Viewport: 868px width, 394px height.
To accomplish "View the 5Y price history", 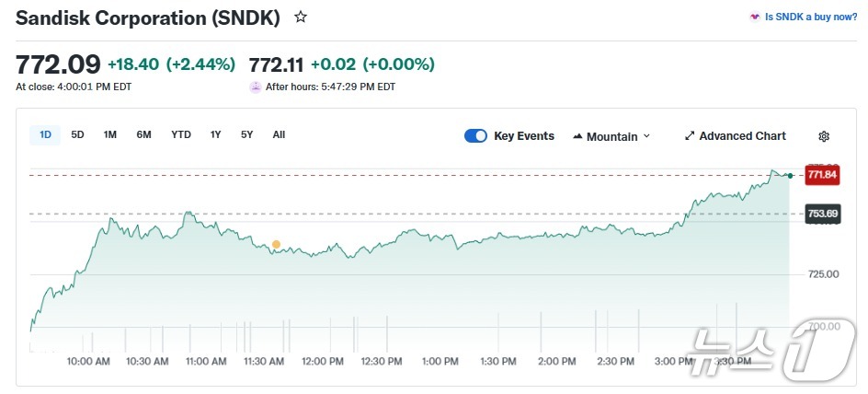I will tap(246, 135).
